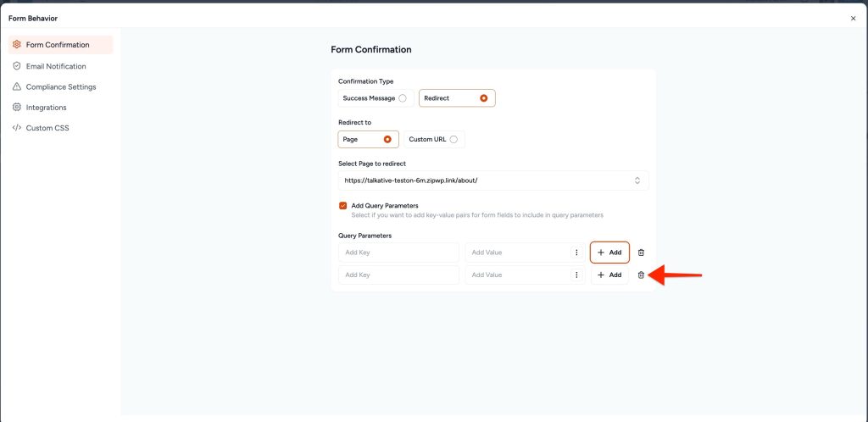Click Add button in first parameter row

tap(609, 253)
